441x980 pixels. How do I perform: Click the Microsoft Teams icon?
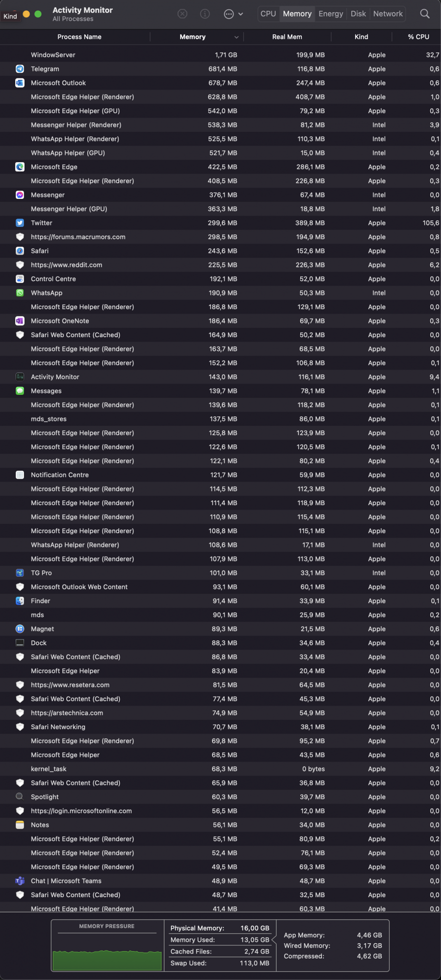20,881
